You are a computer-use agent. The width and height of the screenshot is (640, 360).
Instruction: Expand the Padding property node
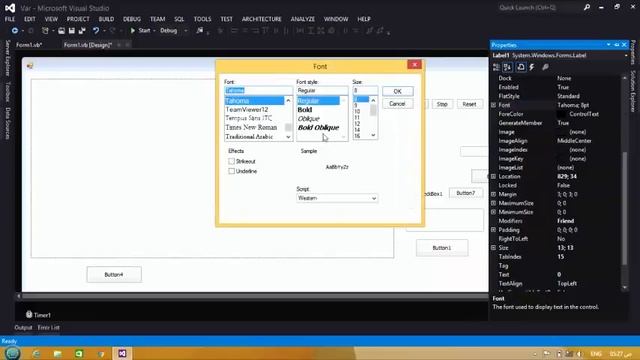click(x=493, y=230)
